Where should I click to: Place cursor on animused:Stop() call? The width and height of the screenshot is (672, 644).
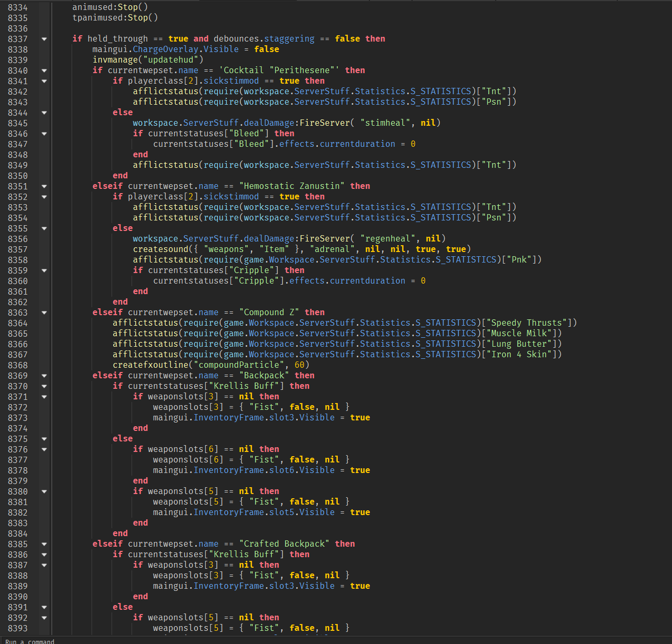(x=110, y=7)
